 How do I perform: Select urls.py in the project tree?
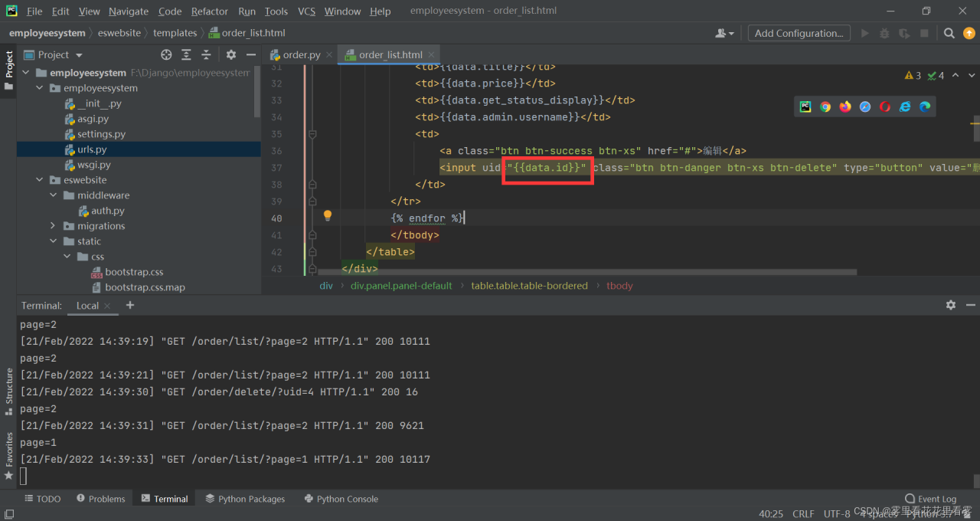[x=92, y=149]
